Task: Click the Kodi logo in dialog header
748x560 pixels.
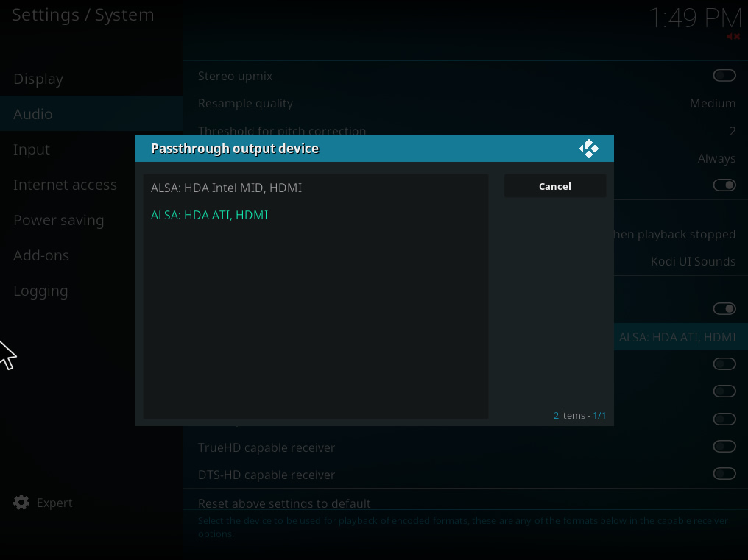Action: 588,149
